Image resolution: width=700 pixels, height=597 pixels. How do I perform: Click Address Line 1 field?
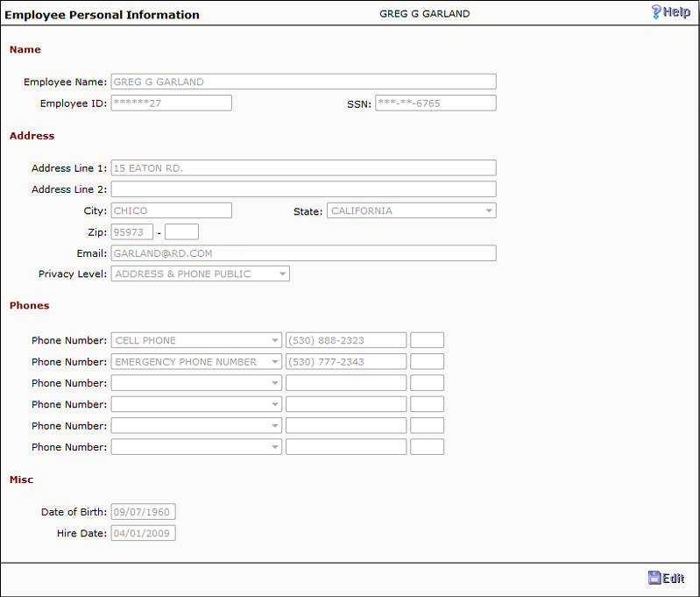tap(303, 168)
